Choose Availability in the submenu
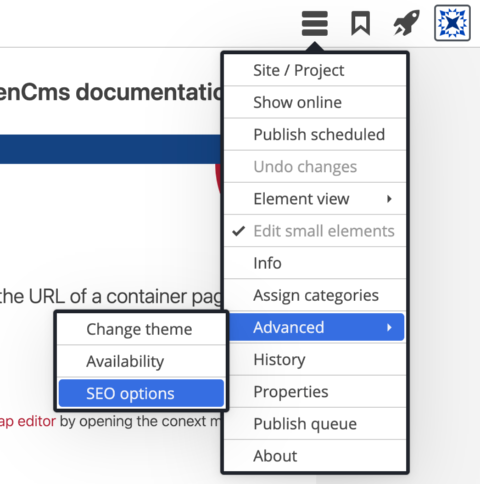 [x=141, y=361]
